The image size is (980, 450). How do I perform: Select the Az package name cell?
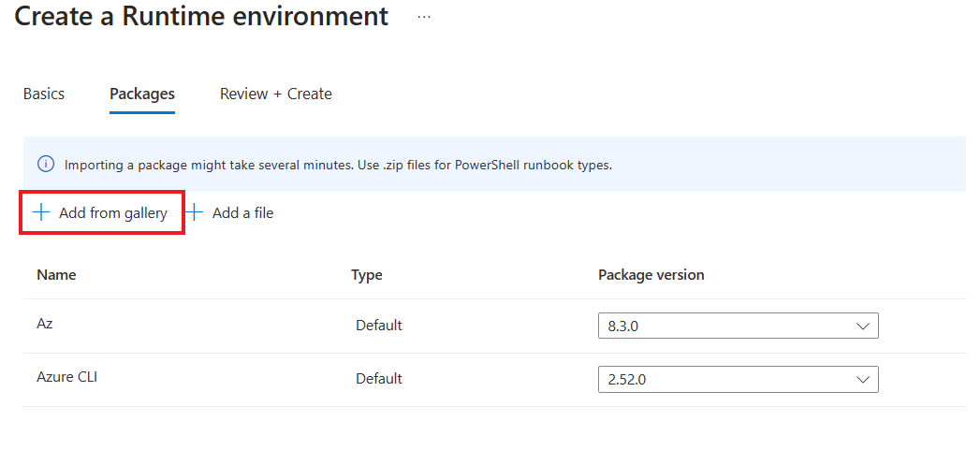click(45, 325)
